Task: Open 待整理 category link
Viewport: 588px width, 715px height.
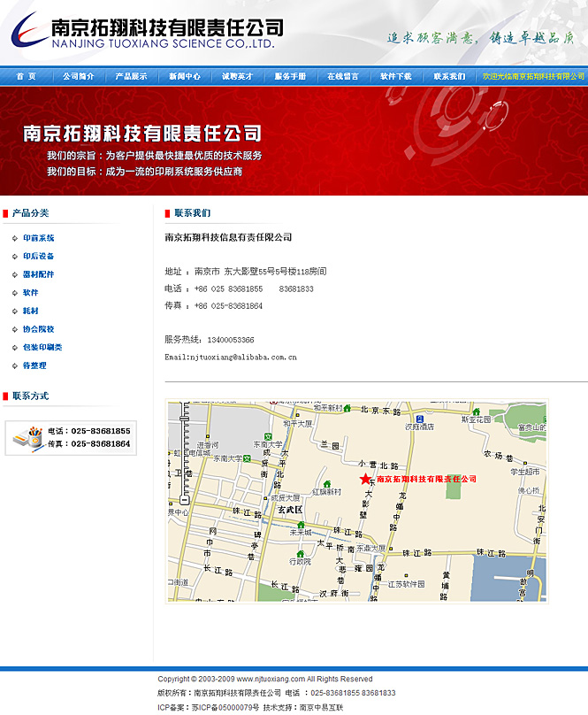Action: [x=34, y=365]
